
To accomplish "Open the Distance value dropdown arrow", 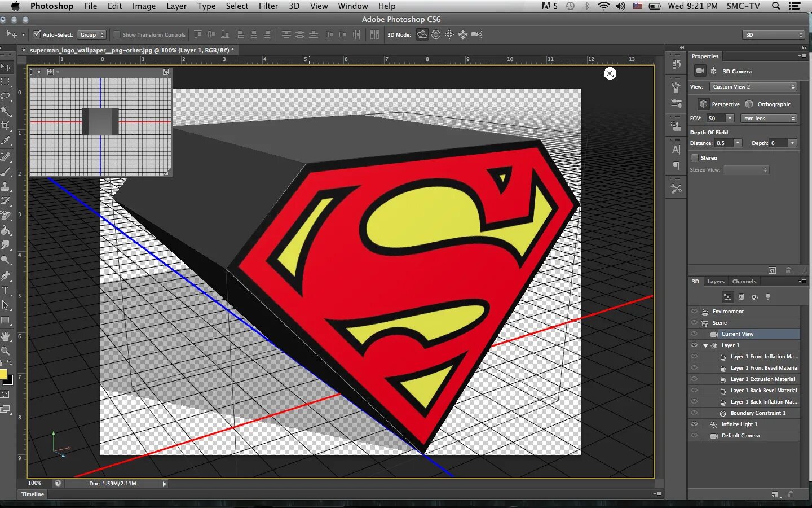I will (738, 143).
